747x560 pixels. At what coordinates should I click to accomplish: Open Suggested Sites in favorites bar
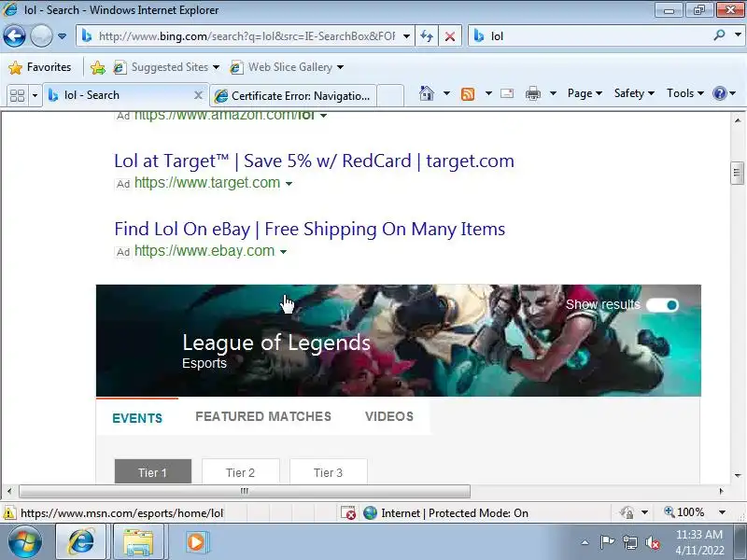coord(166,67)
